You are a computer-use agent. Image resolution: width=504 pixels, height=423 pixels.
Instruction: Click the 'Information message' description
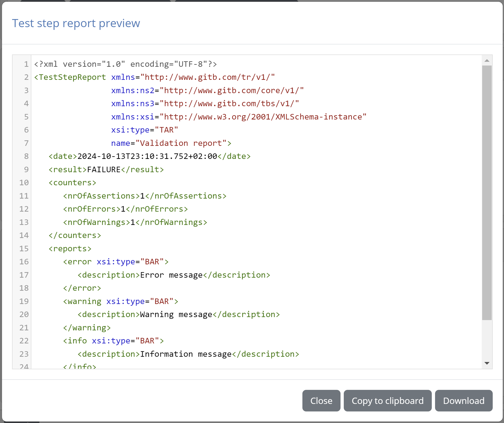[186, 354]
